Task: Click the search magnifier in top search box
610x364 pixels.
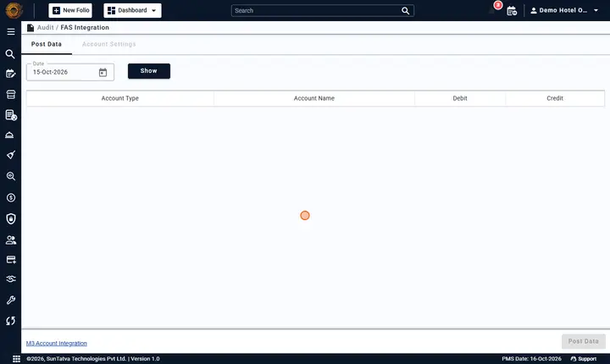Action: click(x=405, y=10)
